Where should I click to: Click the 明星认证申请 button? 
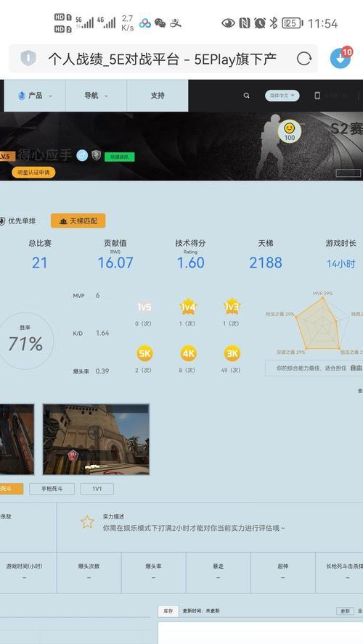click(x=33, y=173)
